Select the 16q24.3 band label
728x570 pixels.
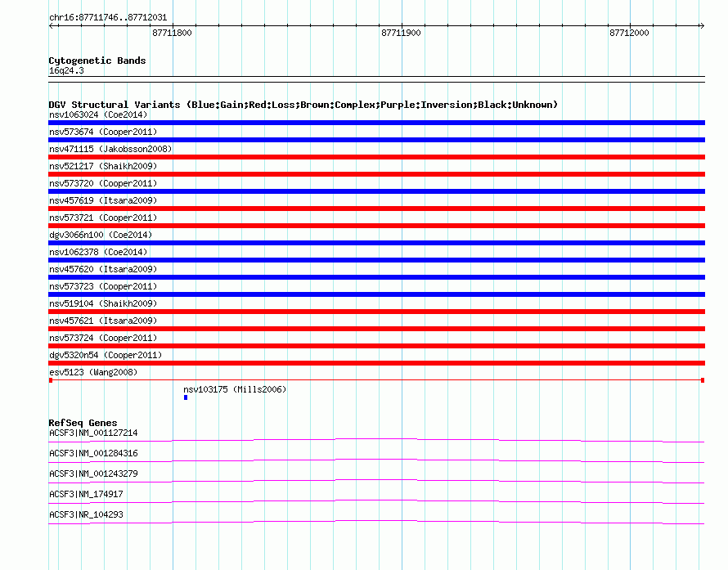66,71
